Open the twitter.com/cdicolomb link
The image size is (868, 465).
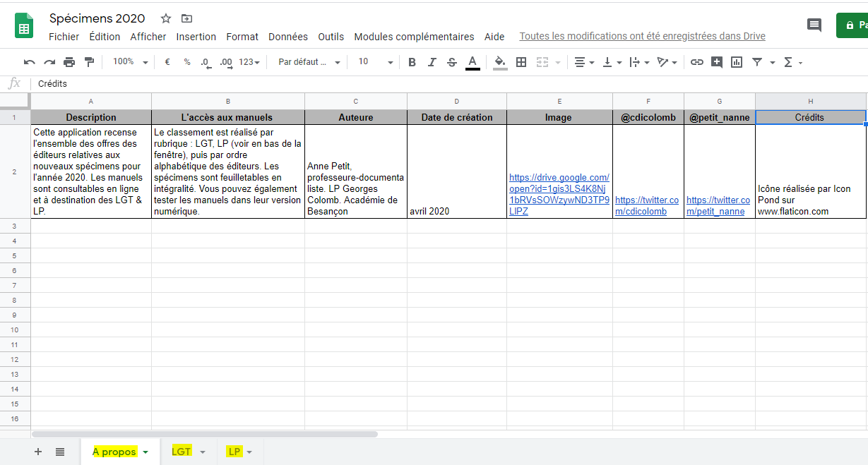tap(647, 205)
